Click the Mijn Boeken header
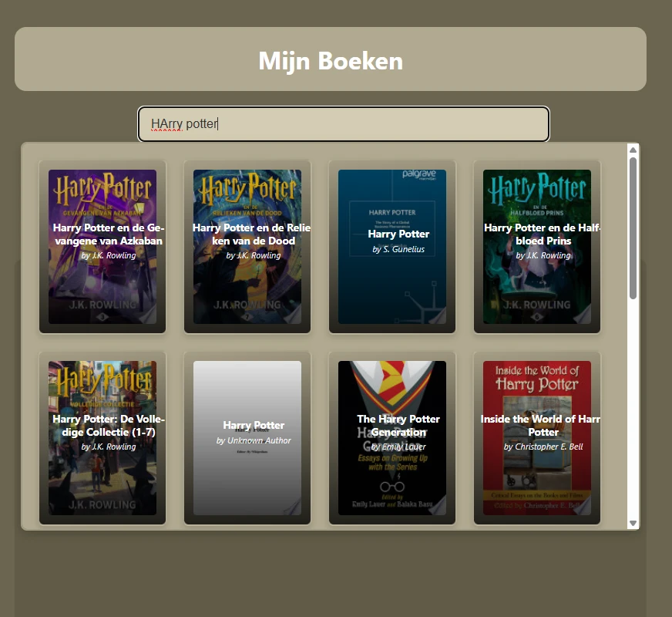672x617 pixels. (331, 60)
